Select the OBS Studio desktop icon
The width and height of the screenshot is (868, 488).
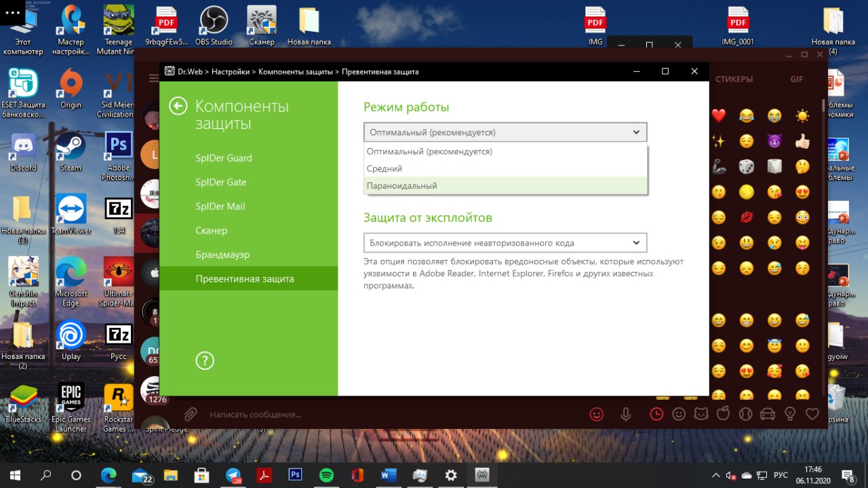(214, 26)
